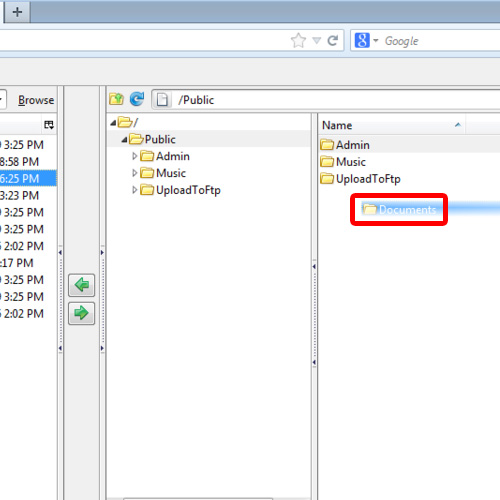This screenshot has width=500, height=500.
Task: Expand the Admin tree folder
Action: (x=135, y=156)
